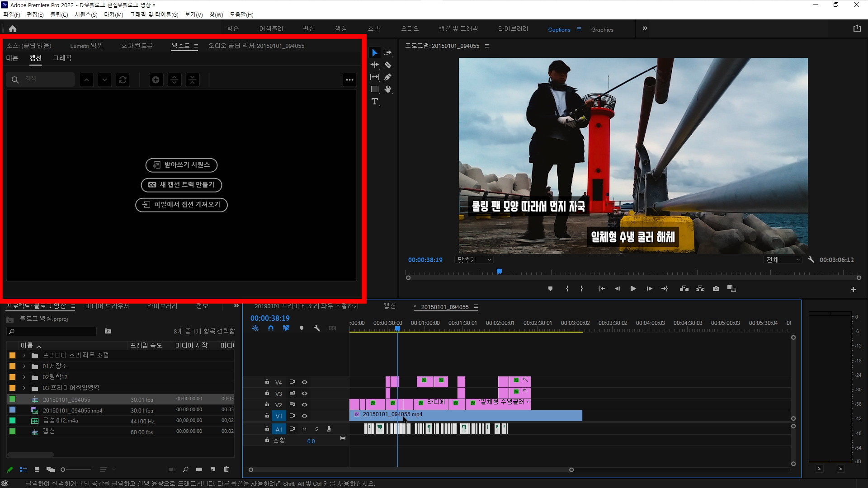Open the program monitor wrench settings
Screen dimensions: 868x488
[811, 260]
